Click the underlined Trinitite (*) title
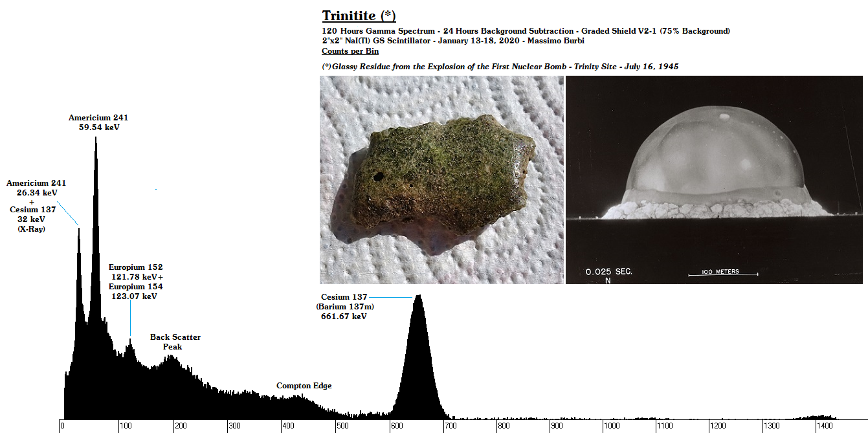The image size is (868, 433). click(359, 16)
